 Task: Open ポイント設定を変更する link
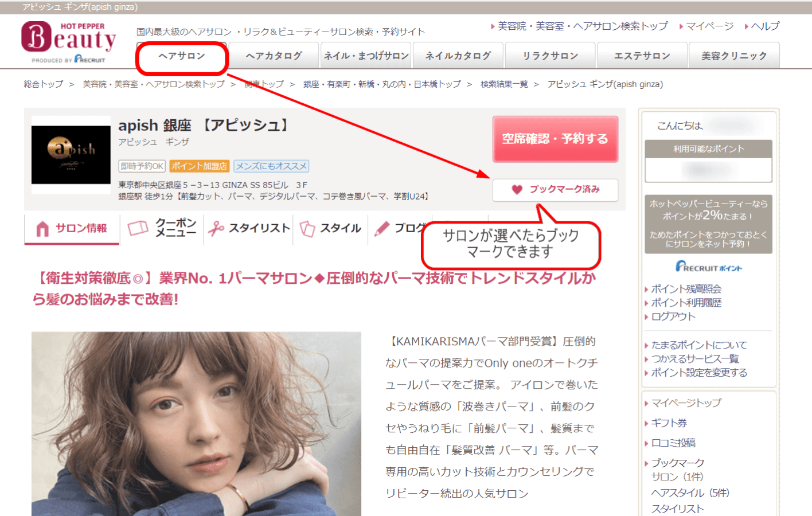point(699,373)
